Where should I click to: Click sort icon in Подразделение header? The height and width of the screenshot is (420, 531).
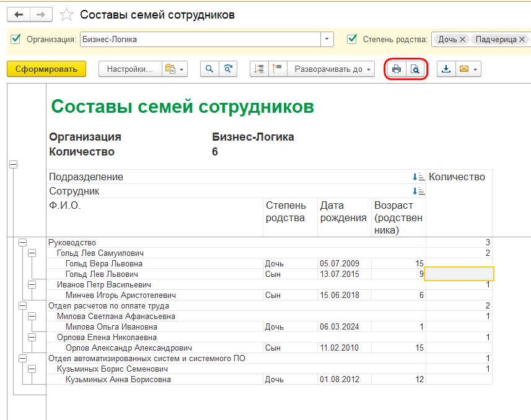[x=418, y=177]
